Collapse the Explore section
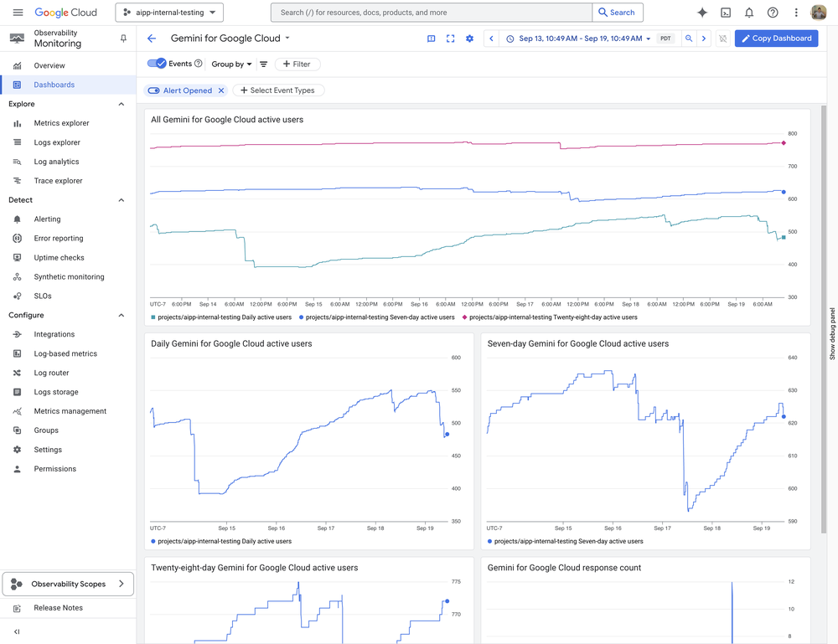 click(122, 104)
